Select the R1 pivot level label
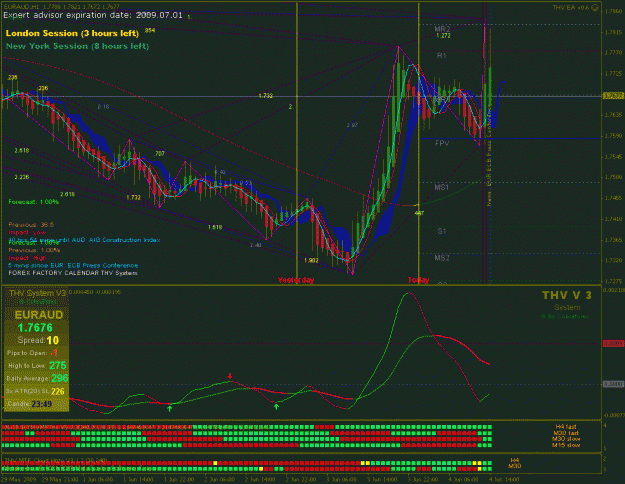This screenshot has height=484, width=625. point(441,56)
